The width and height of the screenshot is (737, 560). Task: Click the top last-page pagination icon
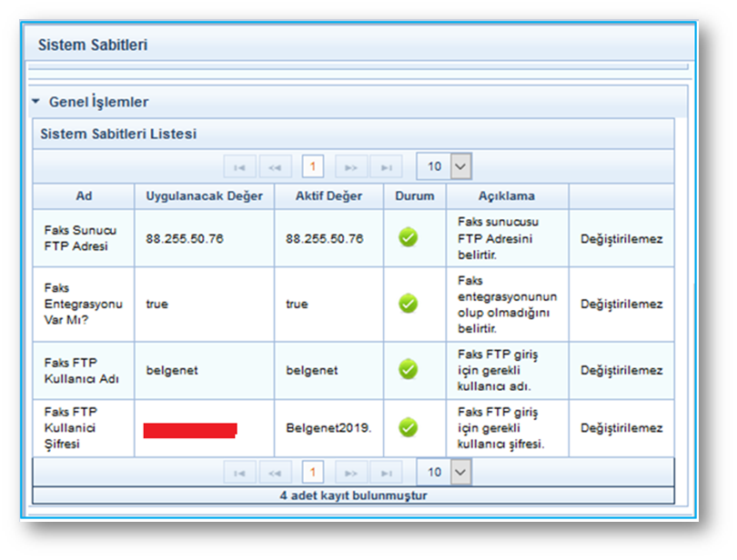point(387,167)
